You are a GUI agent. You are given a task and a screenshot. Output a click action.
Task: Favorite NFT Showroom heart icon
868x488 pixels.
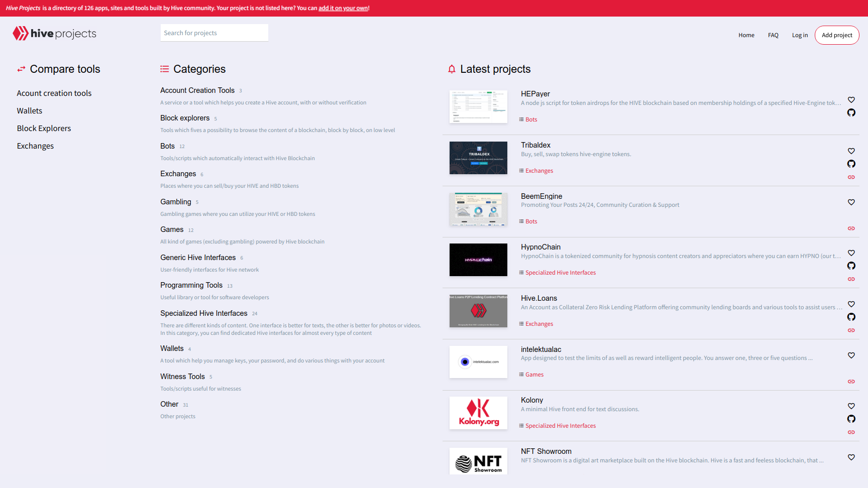coord(851,457)
